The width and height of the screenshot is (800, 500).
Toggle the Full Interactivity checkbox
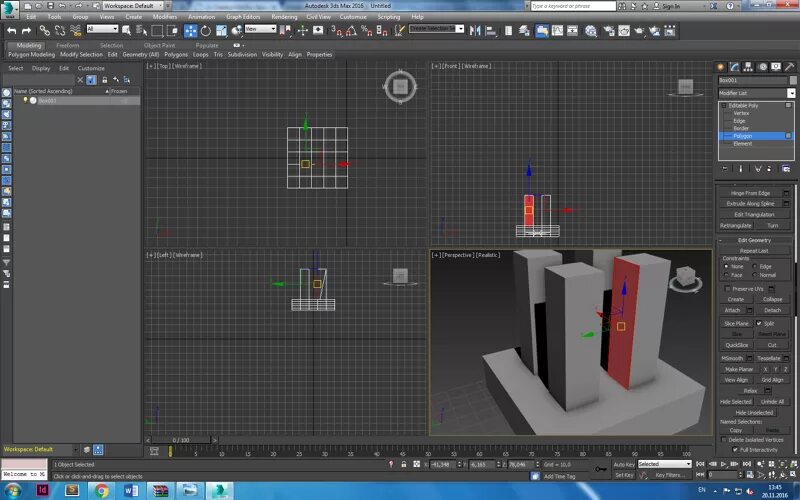coord(735,449)
